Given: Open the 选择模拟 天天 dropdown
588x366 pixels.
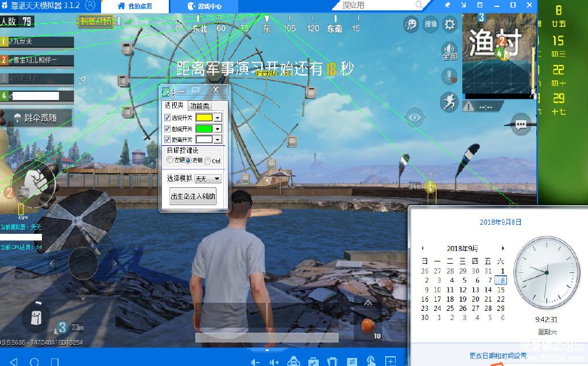Looking at the screenshot, I should click(208, 179).
